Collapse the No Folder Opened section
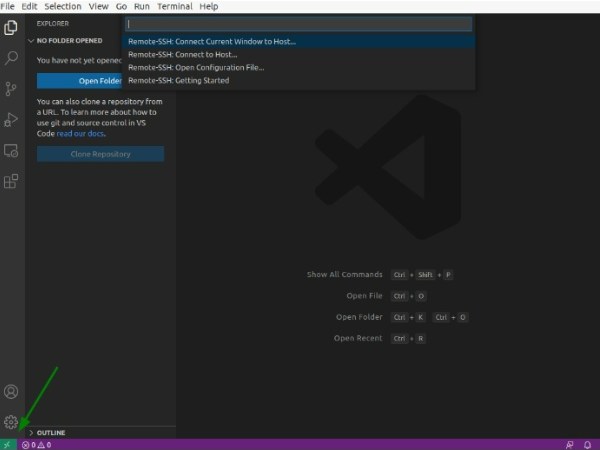The width and height of the screenshot is (600, 450). click(x=65, y=41)
